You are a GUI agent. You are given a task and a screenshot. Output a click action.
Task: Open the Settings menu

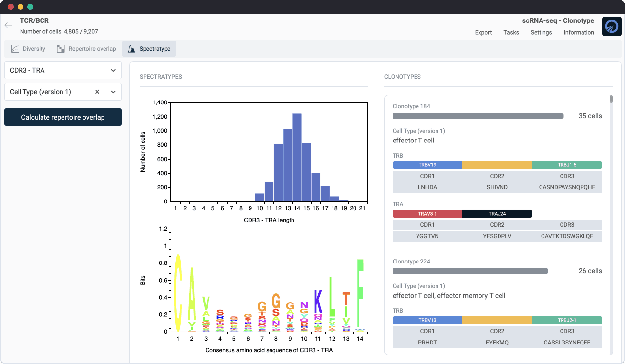(541, 32)
